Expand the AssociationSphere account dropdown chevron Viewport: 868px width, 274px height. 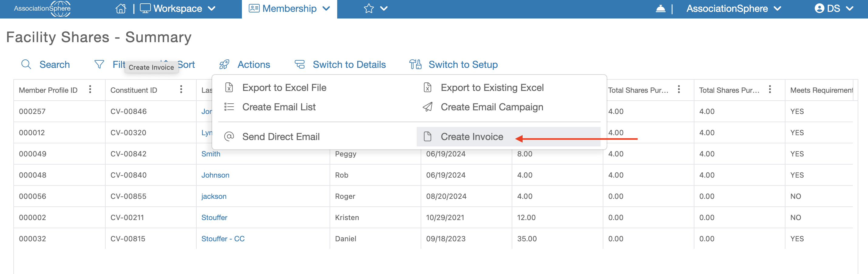[777, 9]
